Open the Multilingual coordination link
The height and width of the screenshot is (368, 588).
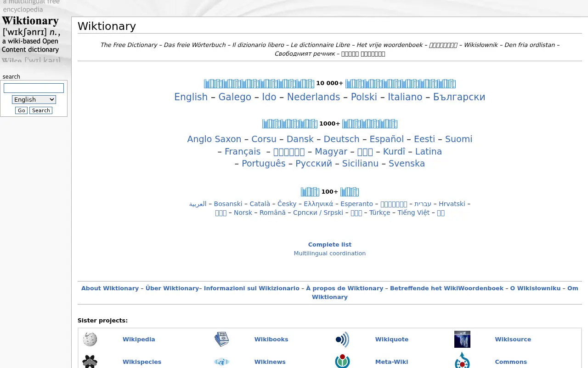330,253
